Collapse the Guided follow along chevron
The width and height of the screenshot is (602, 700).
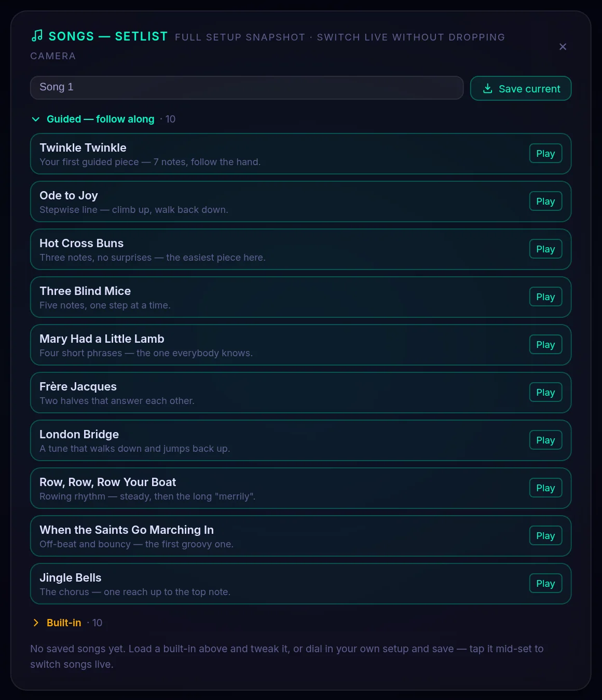coord(36,119)
